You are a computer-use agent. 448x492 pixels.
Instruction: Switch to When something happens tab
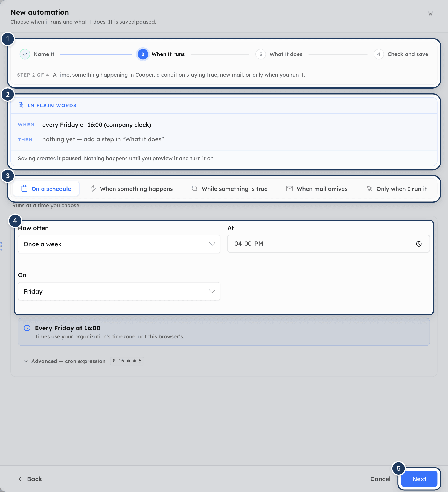coord(131,189)
